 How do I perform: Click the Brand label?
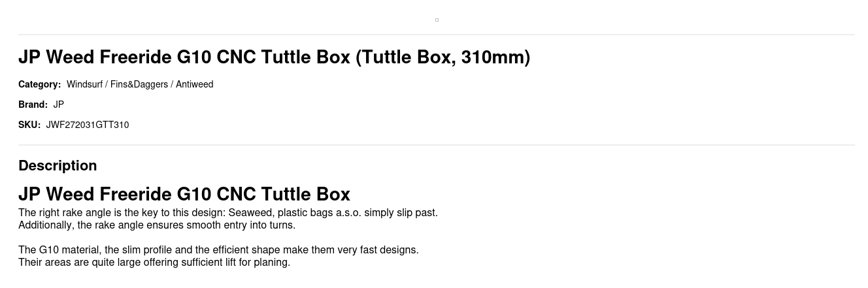point(33,104)
